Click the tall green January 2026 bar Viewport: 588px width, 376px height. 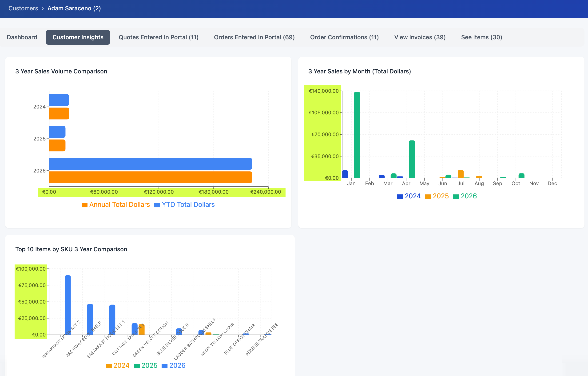(357, 135)
